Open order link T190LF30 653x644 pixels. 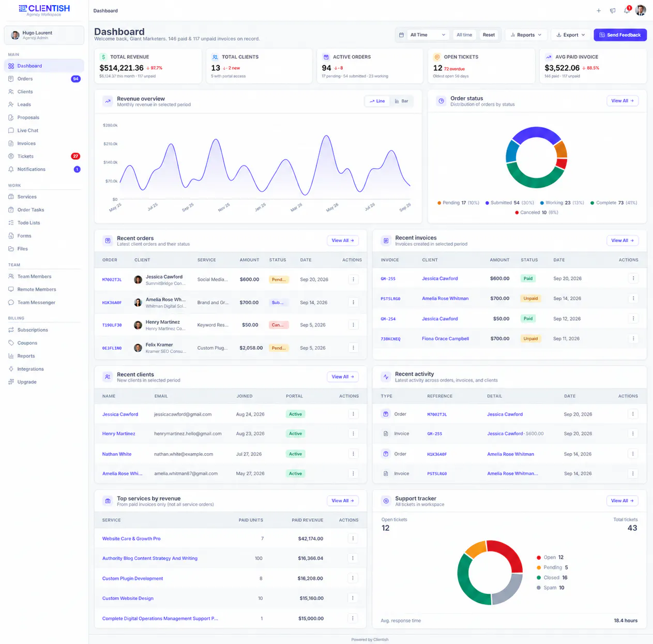112,325
